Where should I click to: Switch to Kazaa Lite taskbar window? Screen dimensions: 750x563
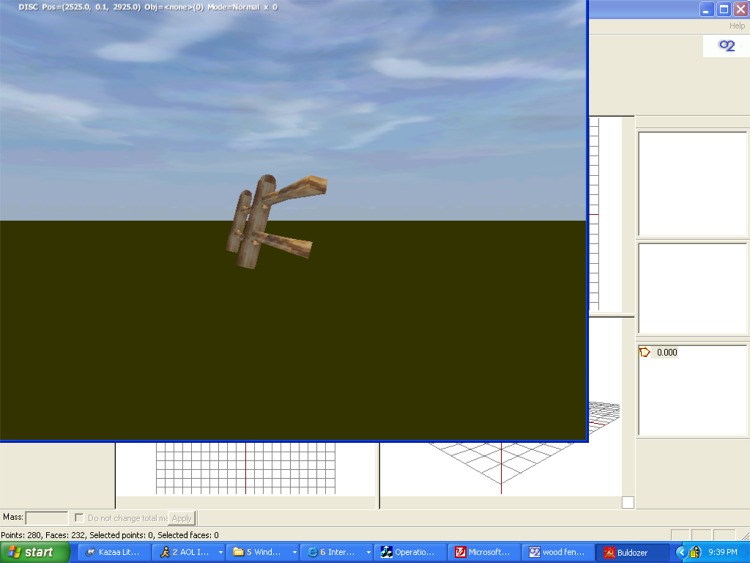pyautogui.click(x=113, y=552)
